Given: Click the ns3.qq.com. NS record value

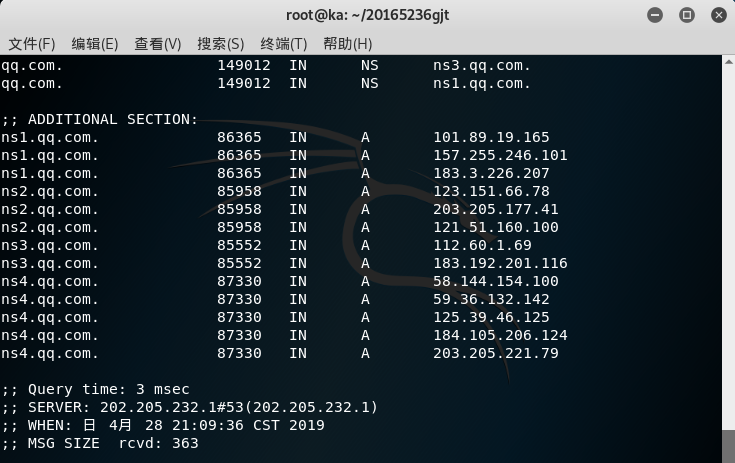Looking at the screenshot, I should coord(481,66).
